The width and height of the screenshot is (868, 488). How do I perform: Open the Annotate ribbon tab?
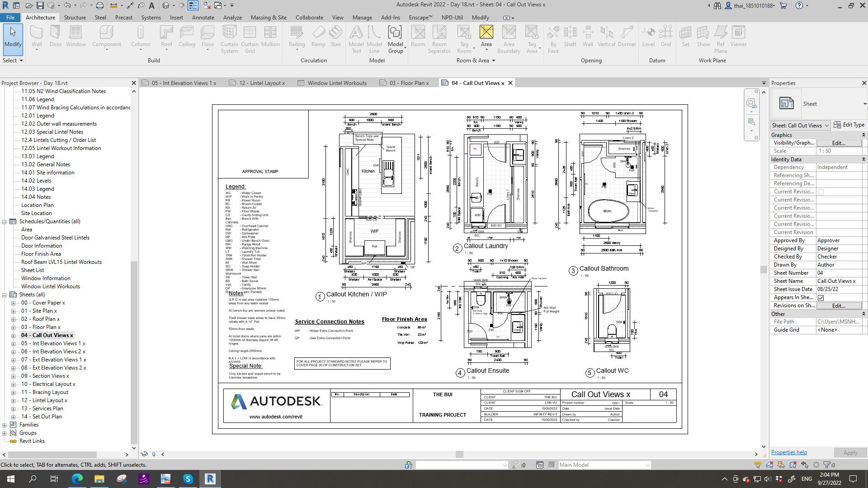click(203, 18)
